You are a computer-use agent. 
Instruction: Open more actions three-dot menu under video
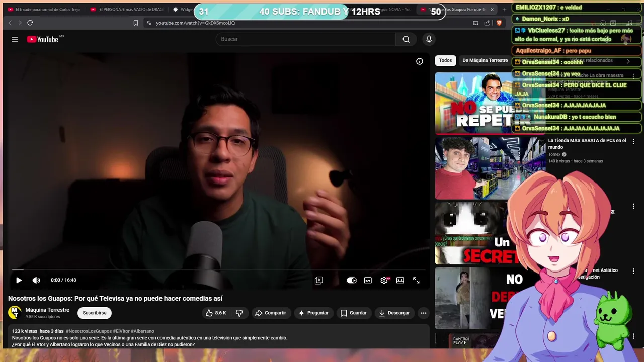(x=423, y=313)
